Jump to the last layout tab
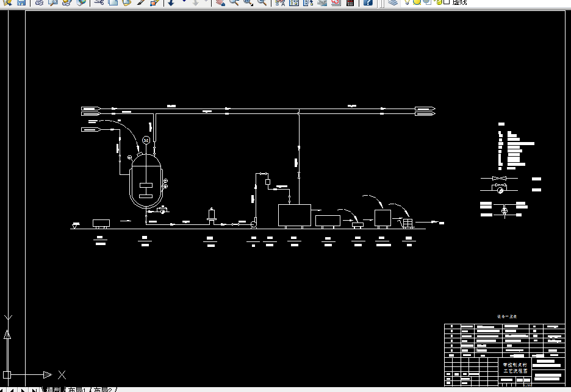 pyautogui.click(x=34, y=390)
